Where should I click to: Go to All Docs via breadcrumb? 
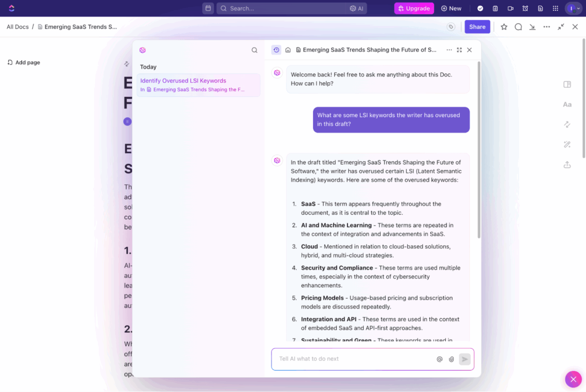point(17,26)
